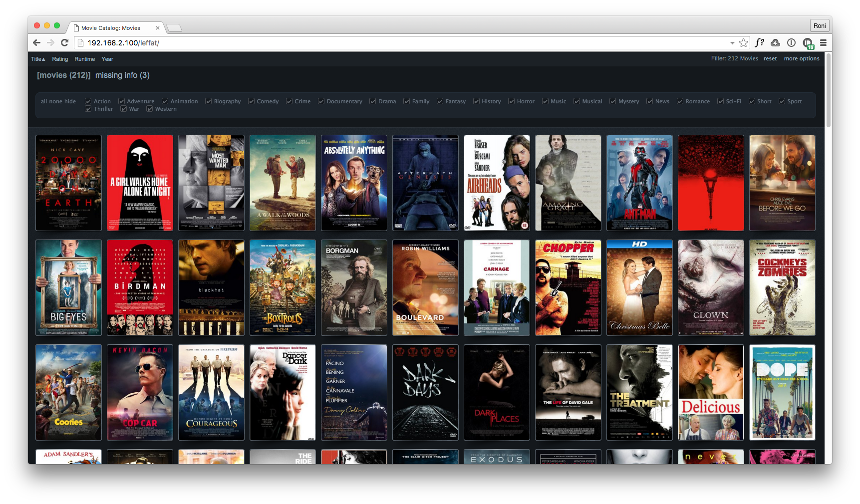Uncheck the Action genre checkbox
The height and width of the screenshot is (504, 860).
coord(88,101)
